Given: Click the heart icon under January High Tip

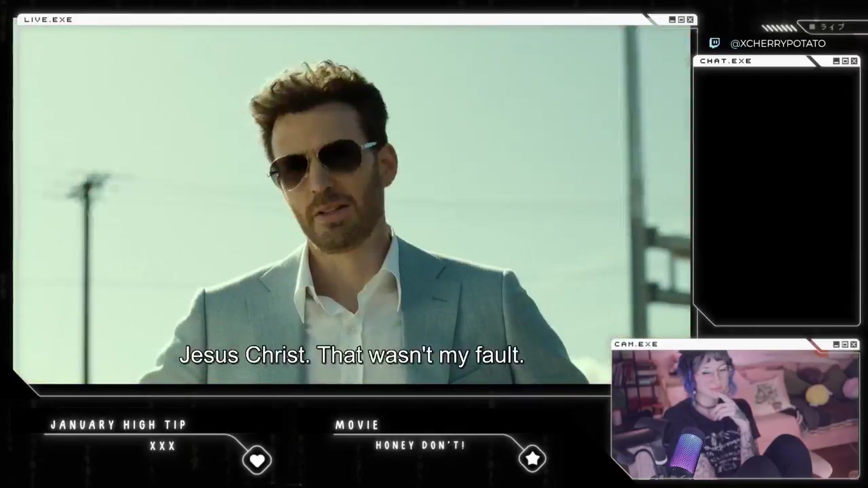Looking at the screenshot, I should pos(257,460).
